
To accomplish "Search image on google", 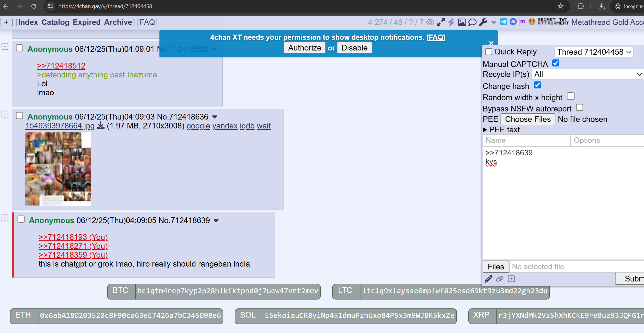I will (198, 126).
